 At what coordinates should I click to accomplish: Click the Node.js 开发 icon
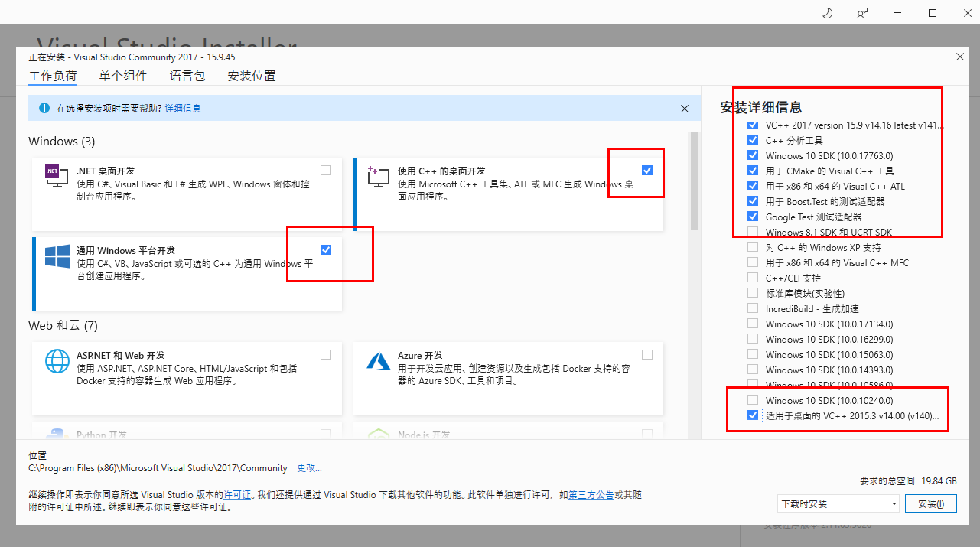379,435
